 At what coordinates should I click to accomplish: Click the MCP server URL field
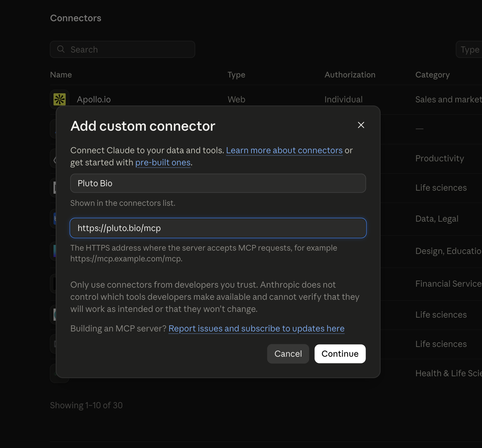(218, 228)
